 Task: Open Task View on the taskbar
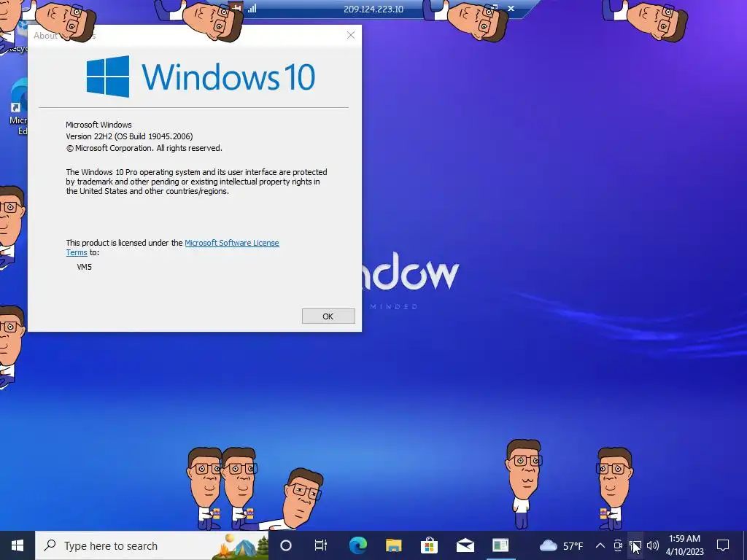tap(321, 545)
